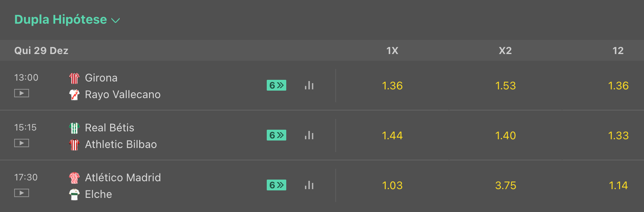
Task: Expand more markets badge for Atlético Madrid match
Action: tap(276, 185)
